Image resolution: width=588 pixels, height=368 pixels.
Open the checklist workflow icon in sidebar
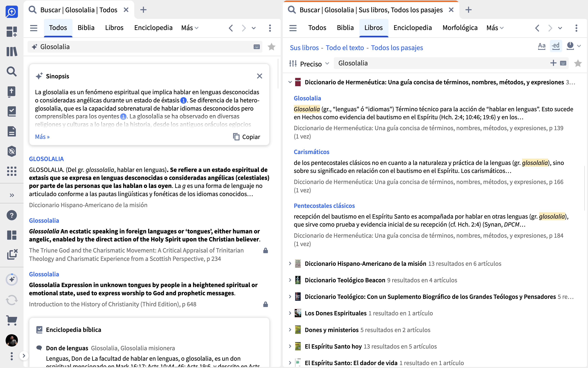pos(12,111)
